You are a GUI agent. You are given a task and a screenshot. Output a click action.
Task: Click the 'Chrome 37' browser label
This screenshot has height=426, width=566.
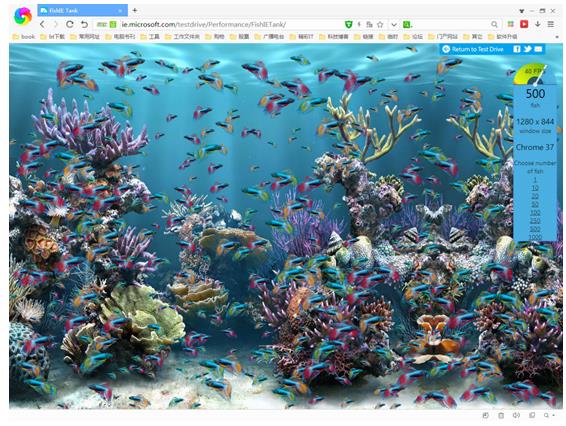pos(535,147)
